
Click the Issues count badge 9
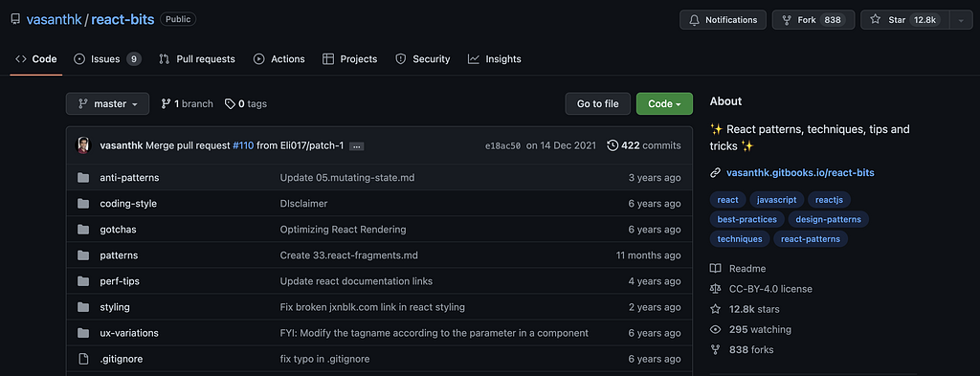pyautogui.click(x=134, y=58)
